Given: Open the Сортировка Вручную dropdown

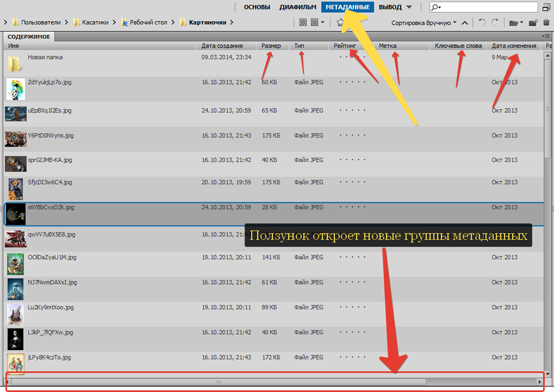Looking at the screenshot, I should [x=424, y=23].
